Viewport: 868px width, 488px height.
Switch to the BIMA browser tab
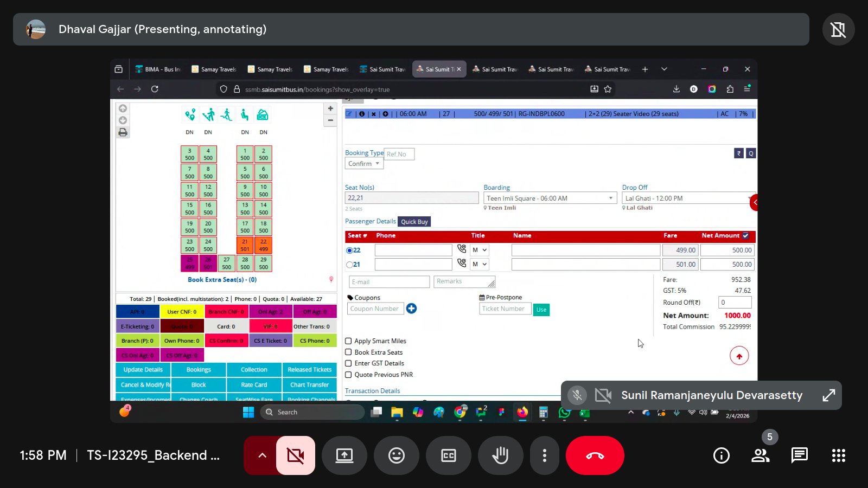pyautogui.click(x=158, y=69)
